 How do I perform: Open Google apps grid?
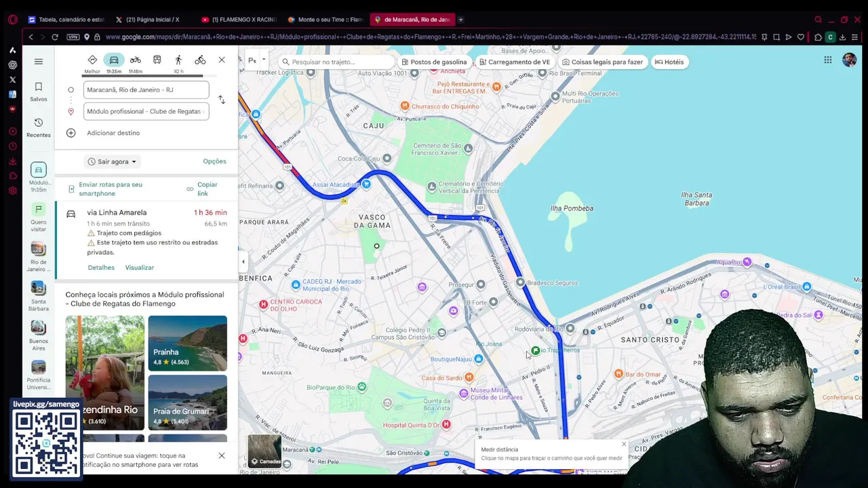[828, 60]
